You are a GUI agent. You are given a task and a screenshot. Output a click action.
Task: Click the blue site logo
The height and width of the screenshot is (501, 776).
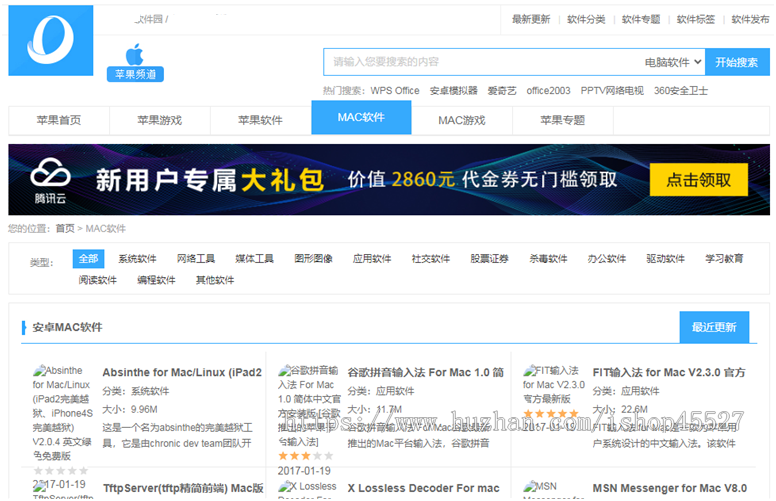click(50, 40)
